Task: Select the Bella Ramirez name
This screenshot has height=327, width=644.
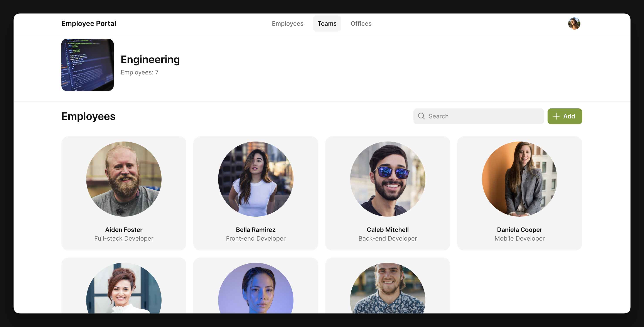Action: pyautogui.click(x=256, y=229)
